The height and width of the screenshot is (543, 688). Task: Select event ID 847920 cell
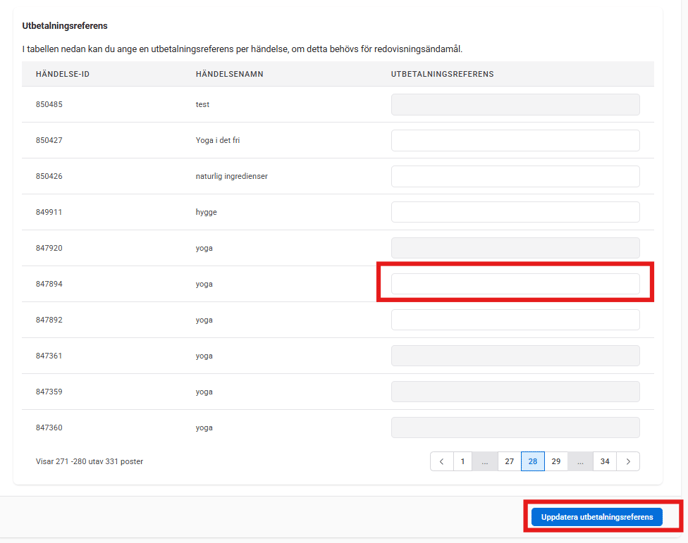point(49,248)
